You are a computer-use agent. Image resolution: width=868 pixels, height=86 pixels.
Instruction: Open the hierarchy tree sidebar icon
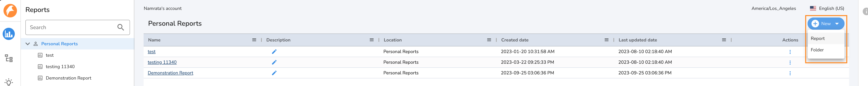9,58
